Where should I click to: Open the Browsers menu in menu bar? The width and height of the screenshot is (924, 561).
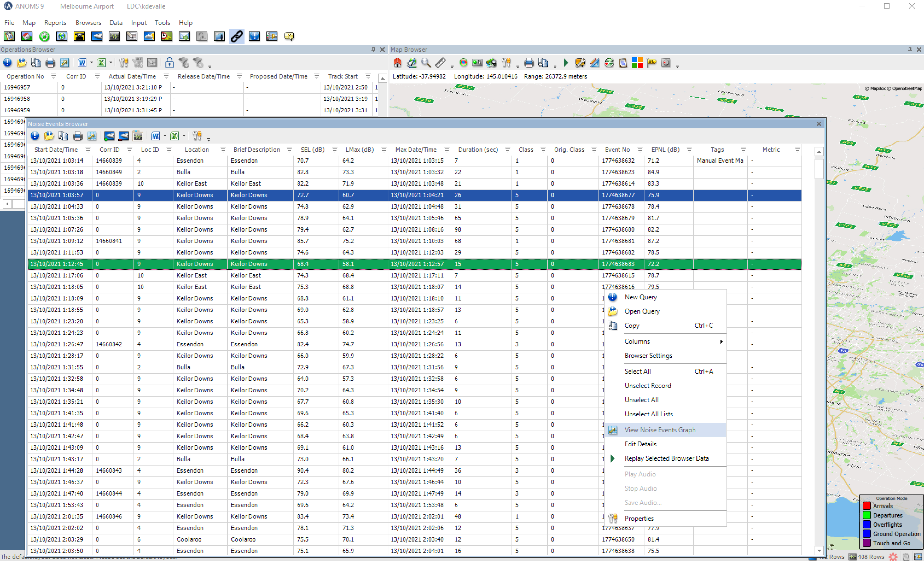88,22
